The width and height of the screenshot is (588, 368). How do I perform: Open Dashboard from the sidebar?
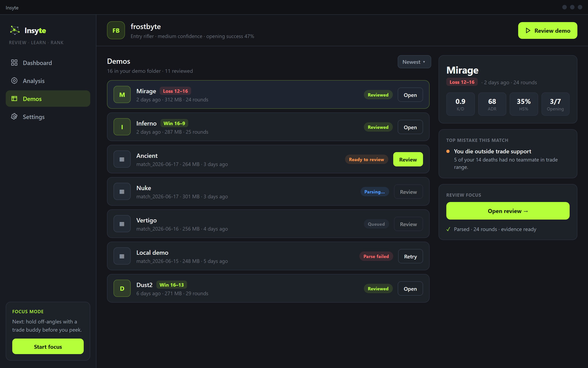pos(48,63)
